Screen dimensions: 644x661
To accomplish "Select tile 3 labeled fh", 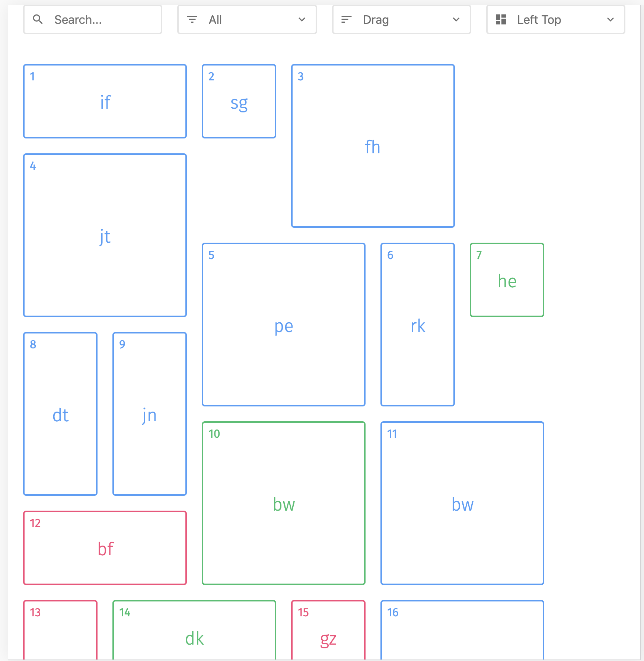I will tap(373, 146).
